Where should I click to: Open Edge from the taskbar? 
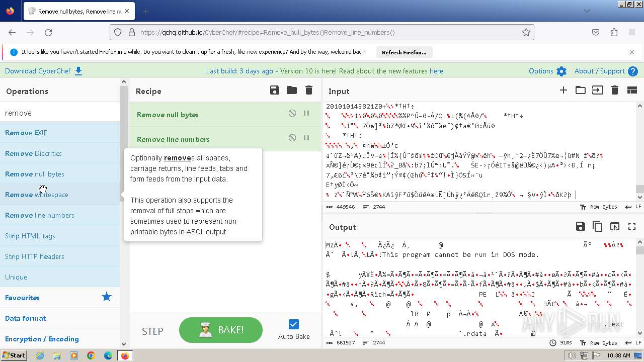pos(108,355)
